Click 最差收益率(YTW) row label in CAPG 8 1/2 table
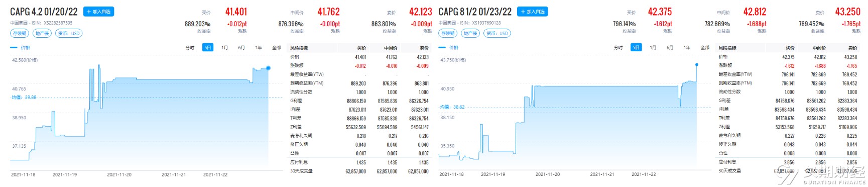Screen dimensions: 868x187 tap(735, 74)
